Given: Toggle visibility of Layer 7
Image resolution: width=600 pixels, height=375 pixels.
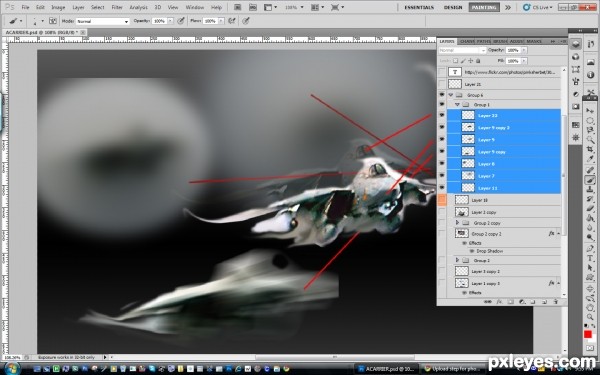Looking at the screenshot, I should 442,176.
